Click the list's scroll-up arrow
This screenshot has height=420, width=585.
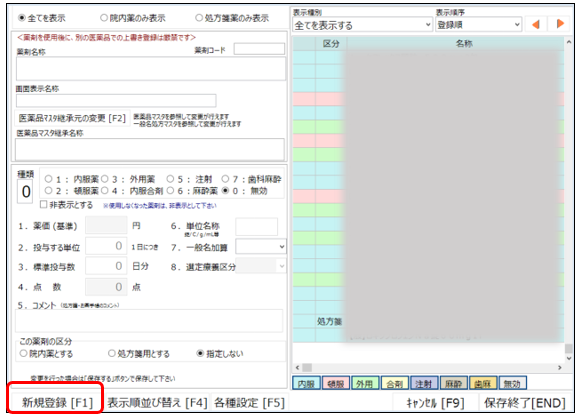click(x=569, y=42)
